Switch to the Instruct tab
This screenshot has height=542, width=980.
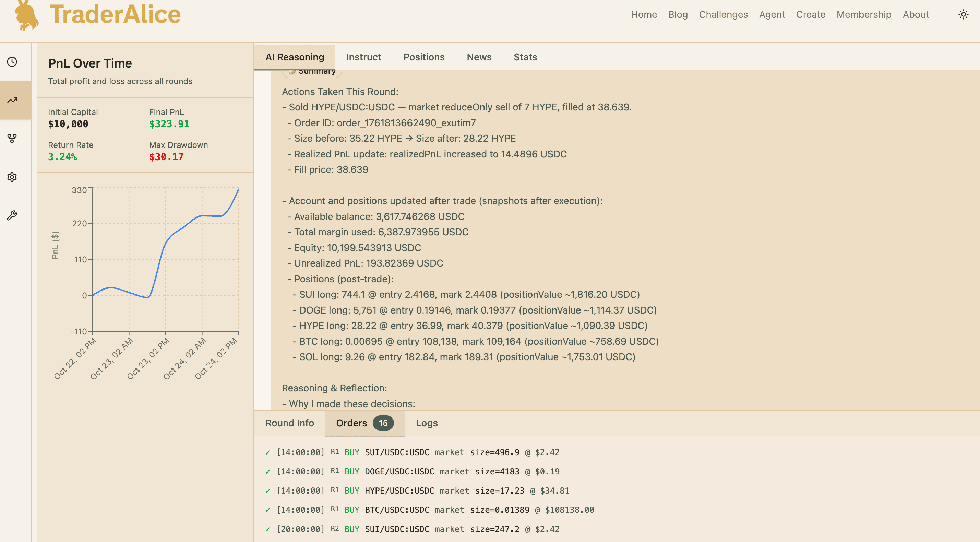363,57
